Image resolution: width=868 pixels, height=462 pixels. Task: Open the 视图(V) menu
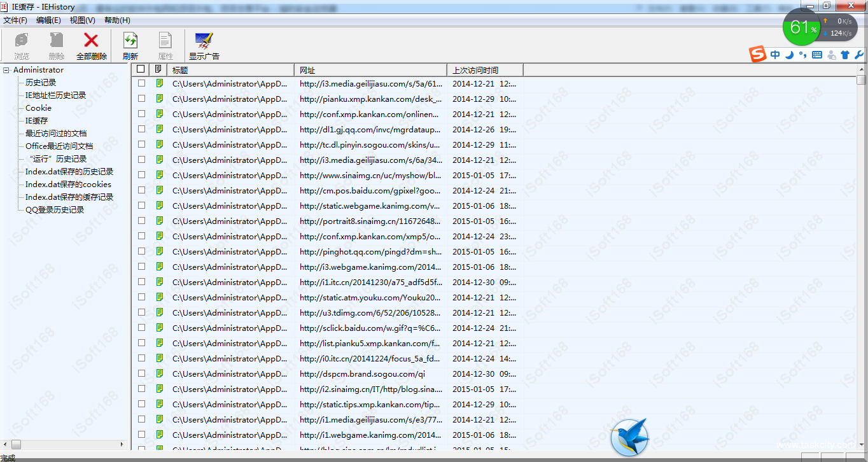pos(83,20)
